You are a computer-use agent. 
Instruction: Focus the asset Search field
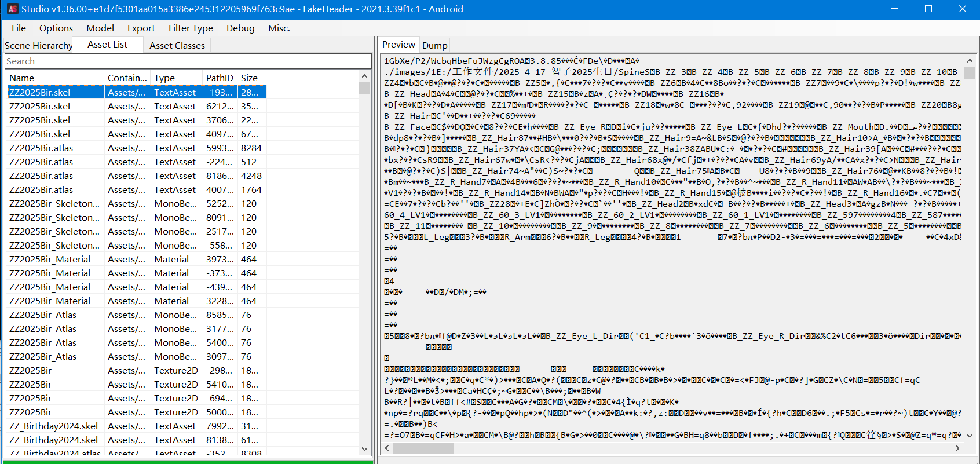188,61
